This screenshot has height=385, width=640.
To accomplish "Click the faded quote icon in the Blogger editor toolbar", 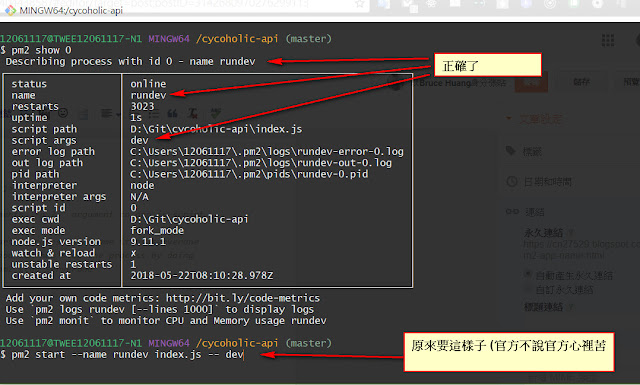I will [172, 113].
